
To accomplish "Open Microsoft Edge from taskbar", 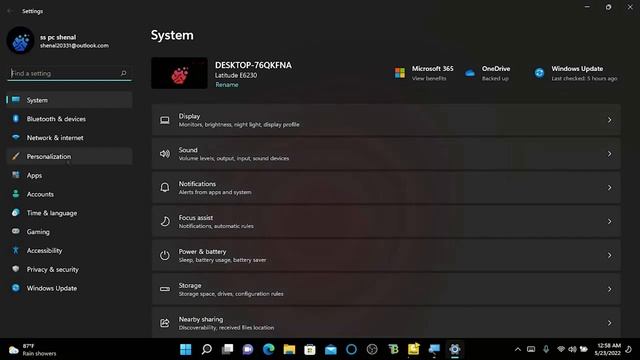I will (x=269, y=349).
